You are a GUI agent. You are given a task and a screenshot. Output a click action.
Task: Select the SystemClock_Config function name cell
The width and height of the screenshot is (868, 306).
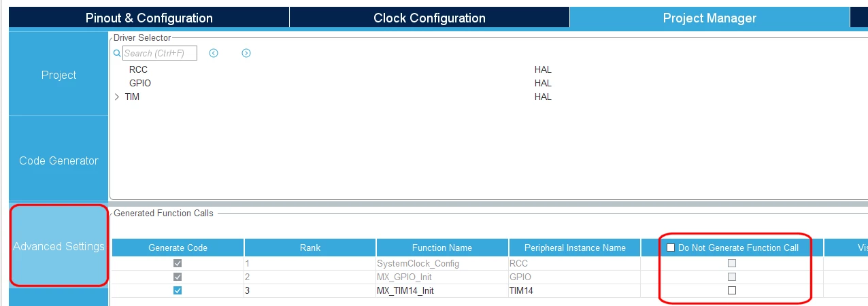coord(442,263)
